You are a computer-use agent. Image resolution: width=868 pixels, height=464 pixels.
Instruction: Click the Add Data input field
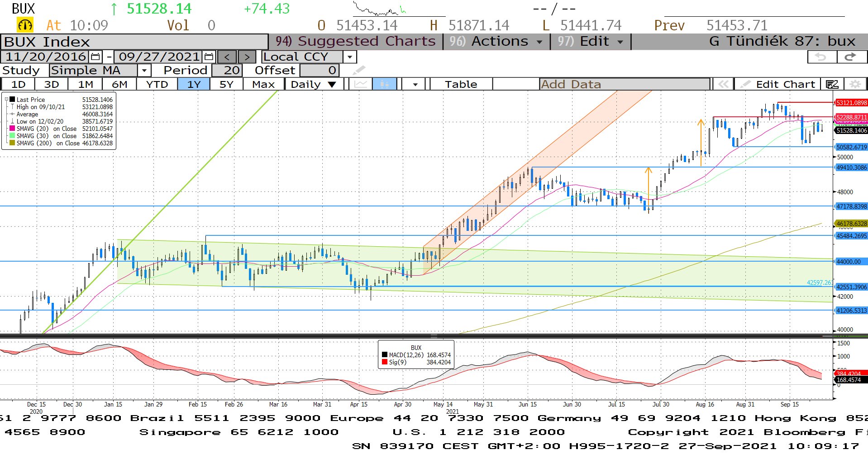pyautogui.click(x=625, y=84)
